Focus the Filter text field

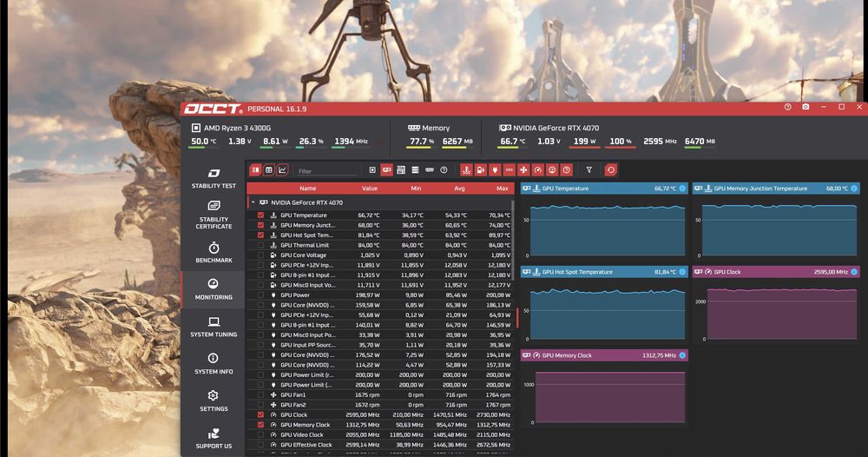click(x=328, y=171)
